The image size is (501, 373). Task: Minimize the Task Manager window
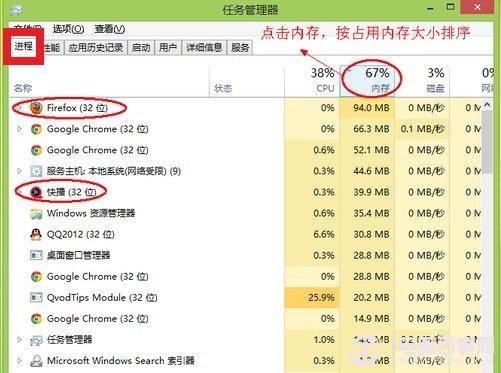[430, 7]
